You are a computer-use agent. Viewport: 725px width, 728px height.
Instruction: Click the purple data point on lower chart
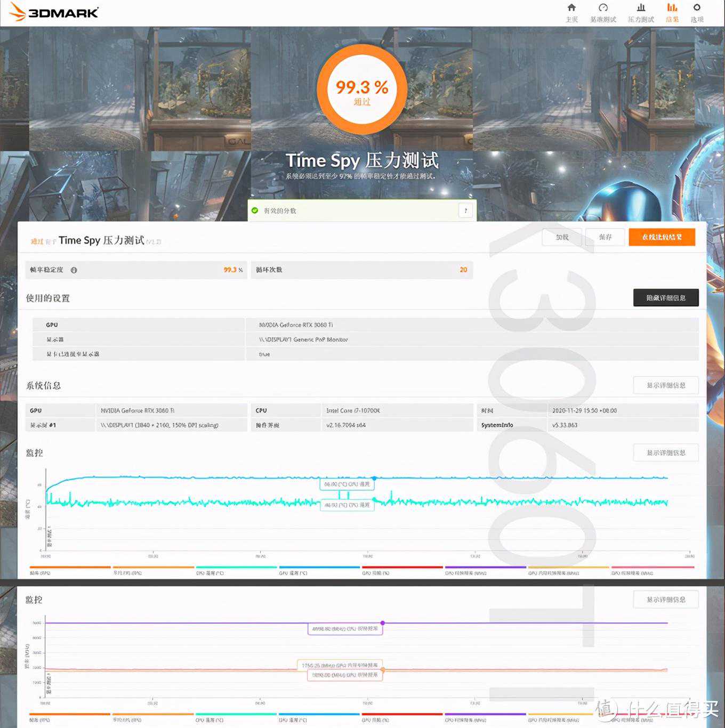point(383,623)
